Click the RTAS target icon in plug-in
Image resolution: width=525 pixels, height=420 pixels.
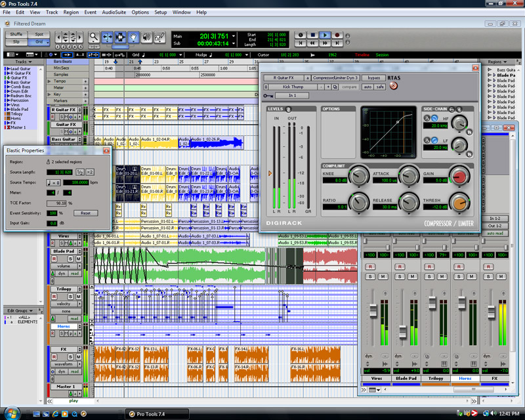393,86
